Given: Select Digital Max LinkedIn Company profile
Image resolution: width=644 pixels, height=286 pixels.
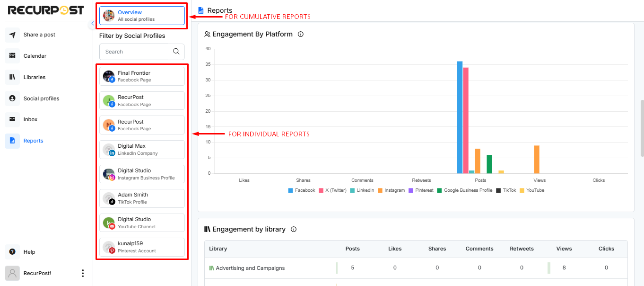Looking at the screenshot, I should point(142,150).
